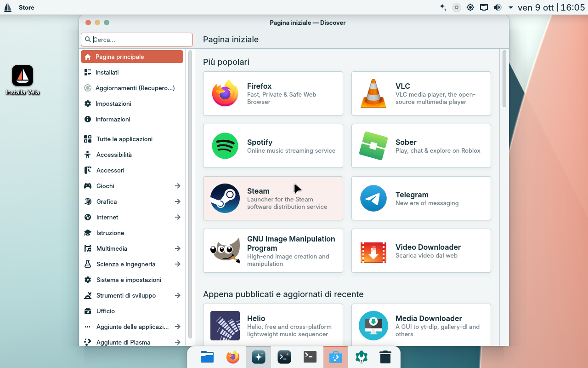Click the Store menu in top panel
This screenshot has width=588, height=368.
tap(27, 7)
